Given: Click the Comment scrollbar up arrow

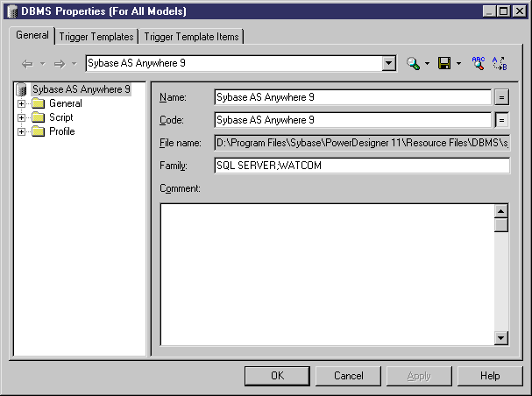Looking at the screenshot, I should click(x=501, y=211).
